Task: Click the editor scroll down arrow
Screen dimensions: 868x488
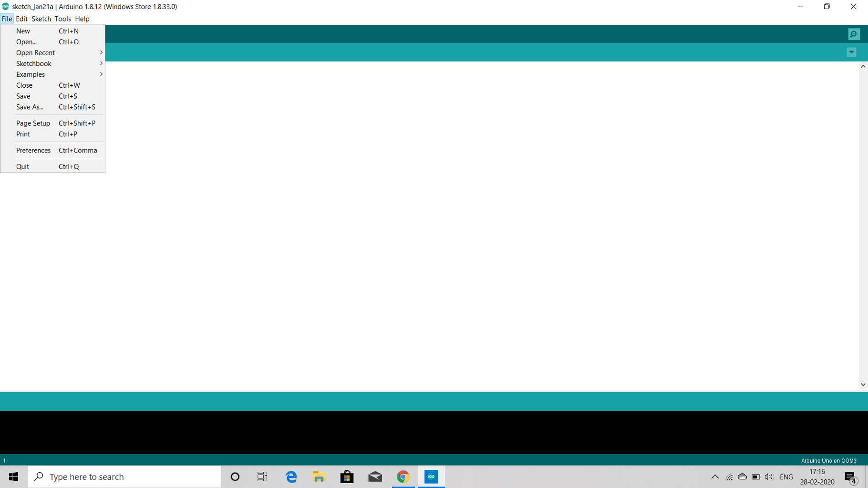Action: tap(863, 385)
